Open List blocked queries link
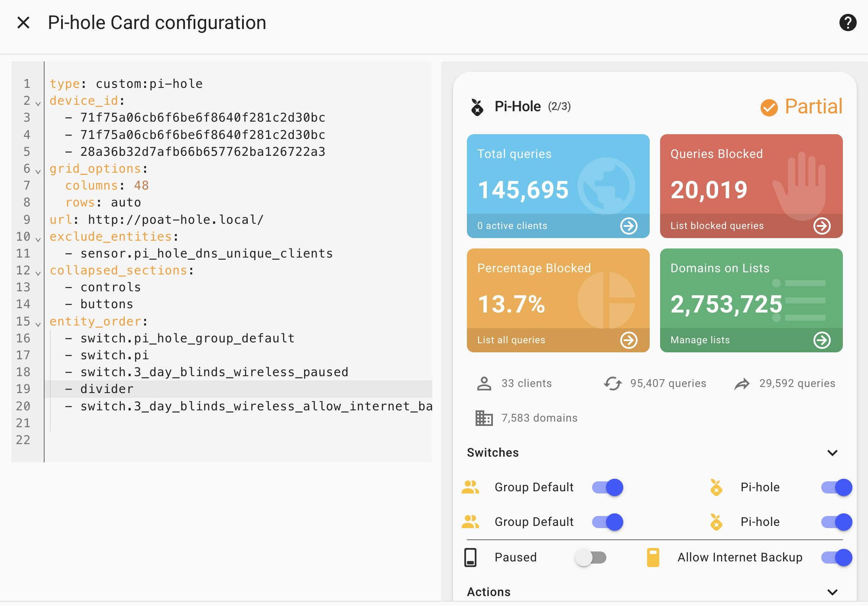The width and height of the screenshot is (868, 606). click(x=717, y=226)
